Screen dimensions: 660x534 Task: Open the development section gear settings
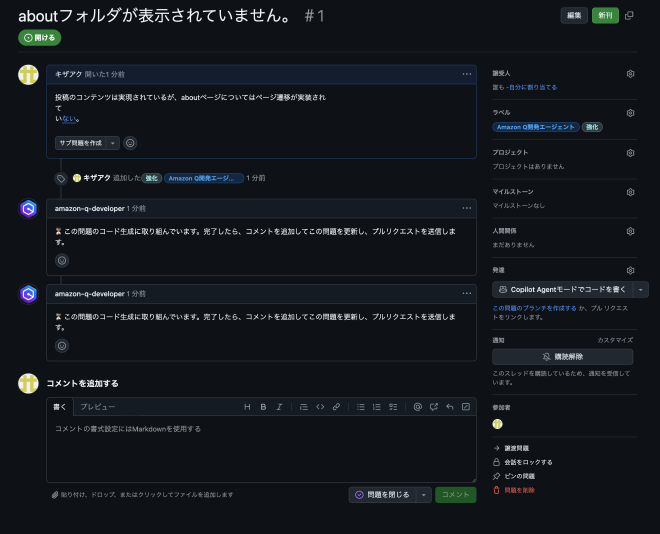tap(630, 270)
